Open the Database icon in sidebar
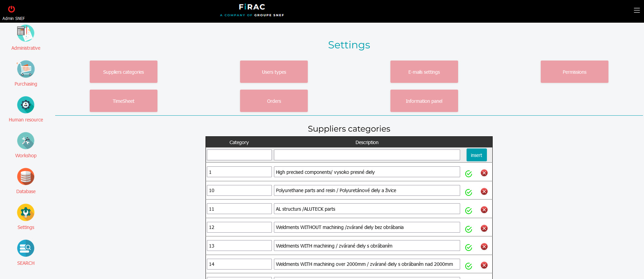The height and width of the screenshot is (279, 644). tap(26, 177)
